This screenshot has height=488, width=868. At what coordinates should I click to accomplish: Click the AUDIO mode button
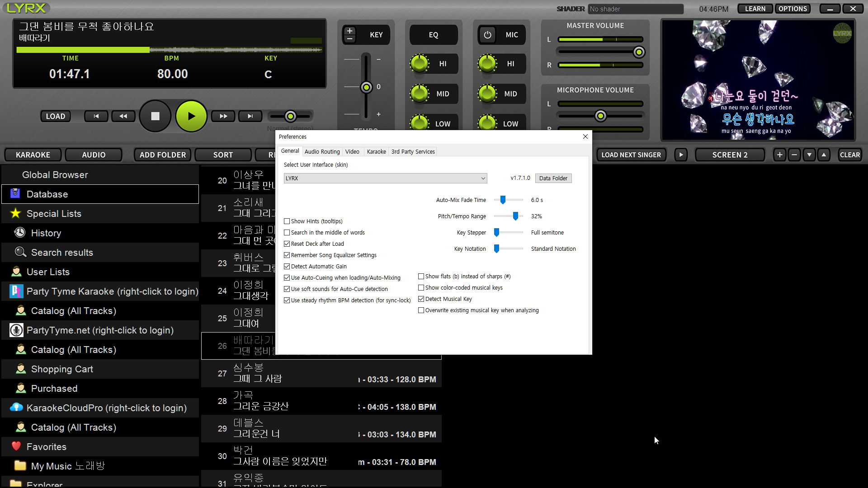point(94,155)
